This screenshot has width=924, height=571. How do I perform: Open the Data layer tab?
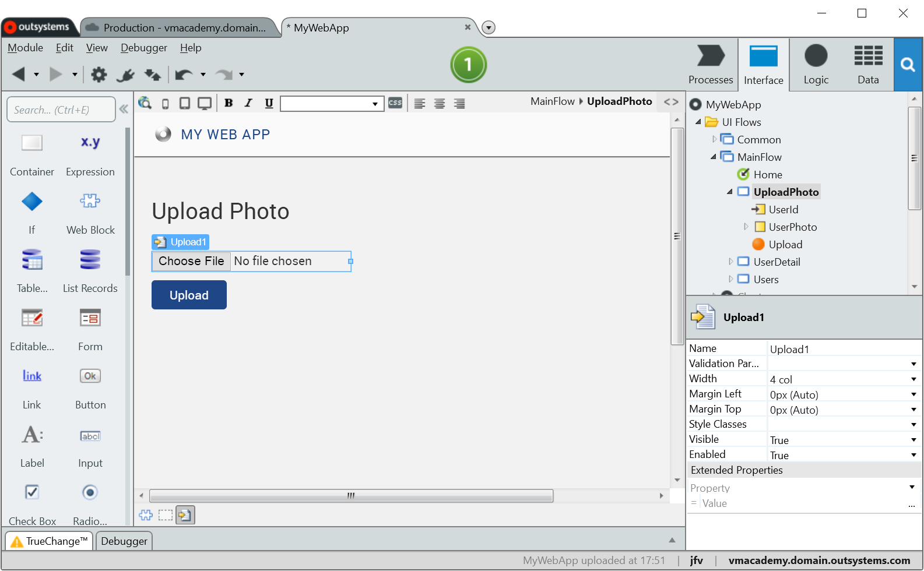(867, 65)
